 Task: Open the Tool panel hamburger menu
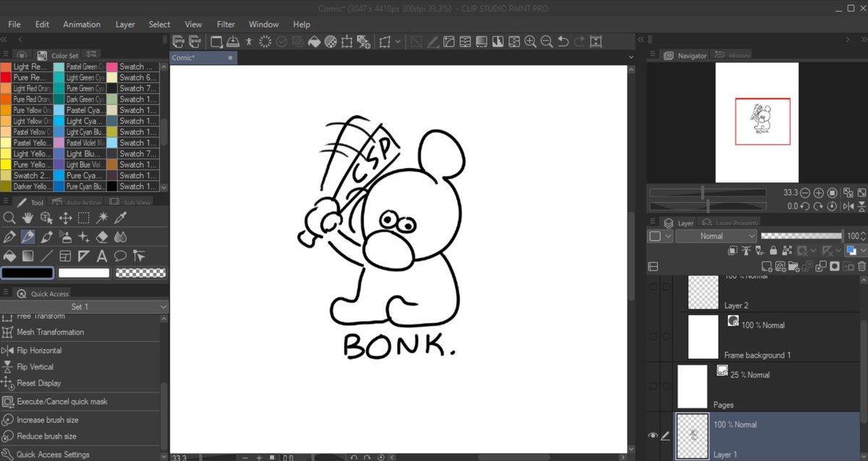(6, 202)
